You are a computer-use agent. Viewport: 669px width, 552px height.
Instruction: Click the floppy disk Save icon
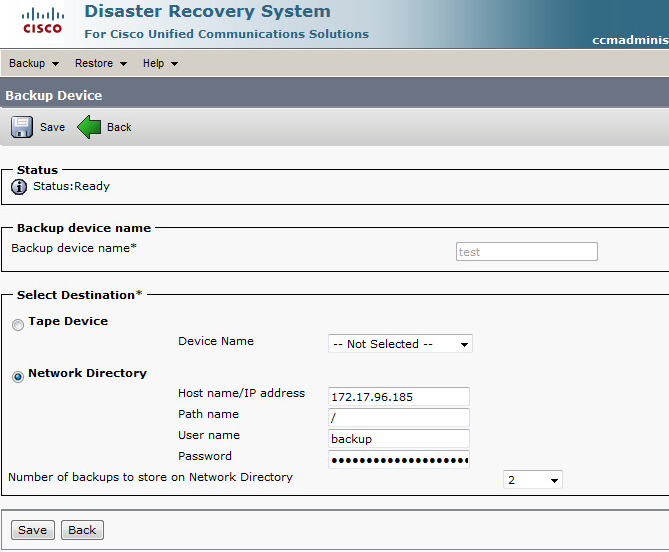pos(22,127)
